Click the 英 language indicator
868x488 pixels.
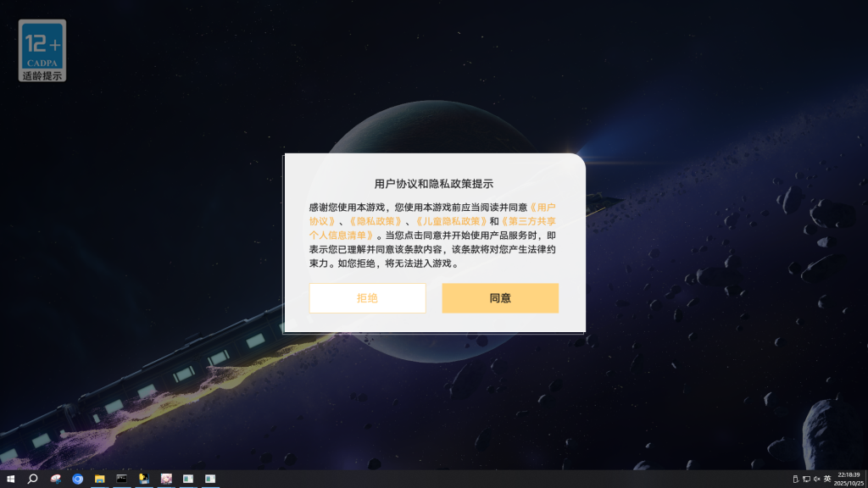(827, 477)
